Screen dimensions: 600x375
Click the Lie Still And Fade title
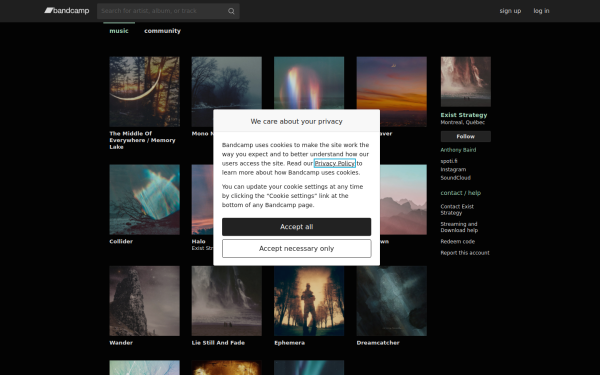tap(218, 343)
